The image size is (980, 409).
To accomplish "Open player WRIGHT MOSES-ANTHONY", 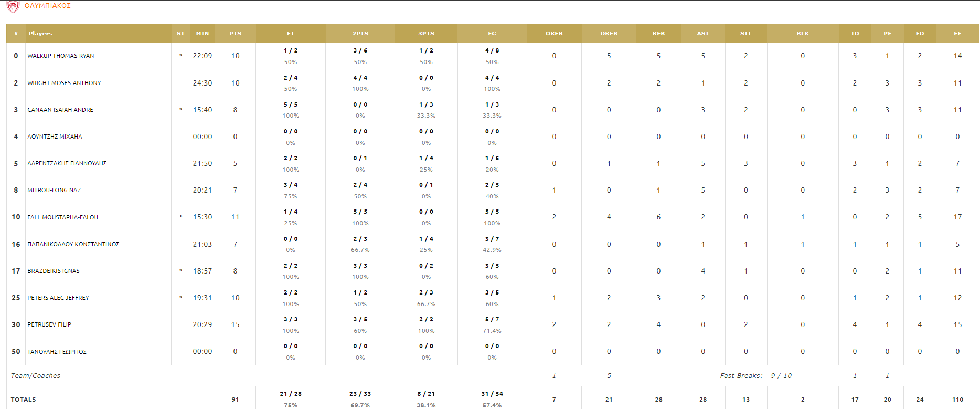I will [x=64, y=83].
